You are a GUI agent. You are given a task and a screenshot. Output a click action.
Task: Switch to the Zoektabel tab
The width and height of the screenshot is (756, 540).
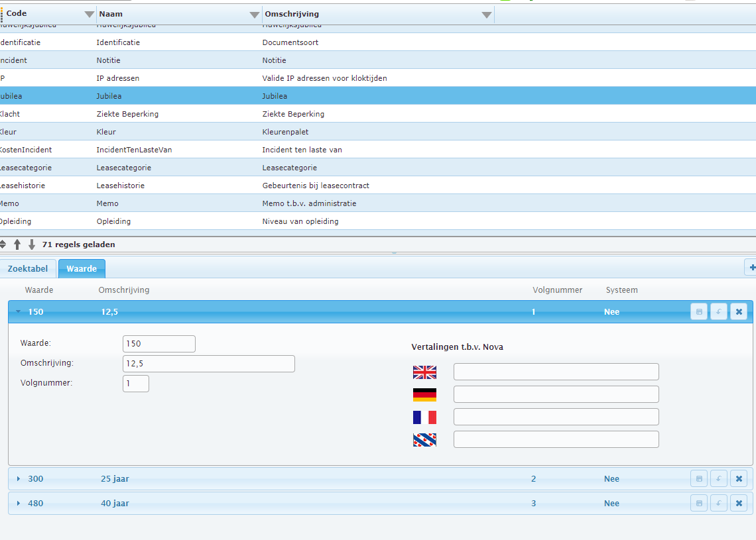[x=27, y=269]
